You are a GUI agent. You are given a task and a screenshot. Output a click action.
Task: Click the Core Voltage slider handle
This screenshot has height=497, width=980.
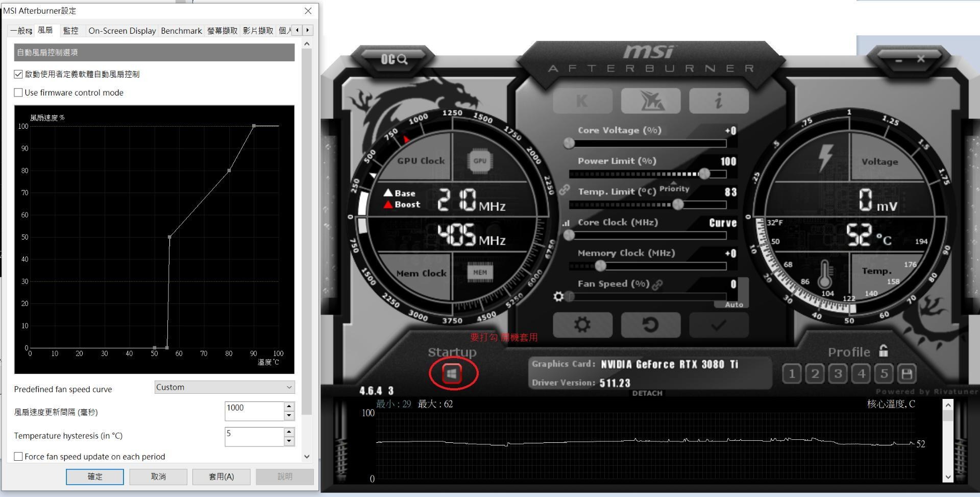click(569, 144)
